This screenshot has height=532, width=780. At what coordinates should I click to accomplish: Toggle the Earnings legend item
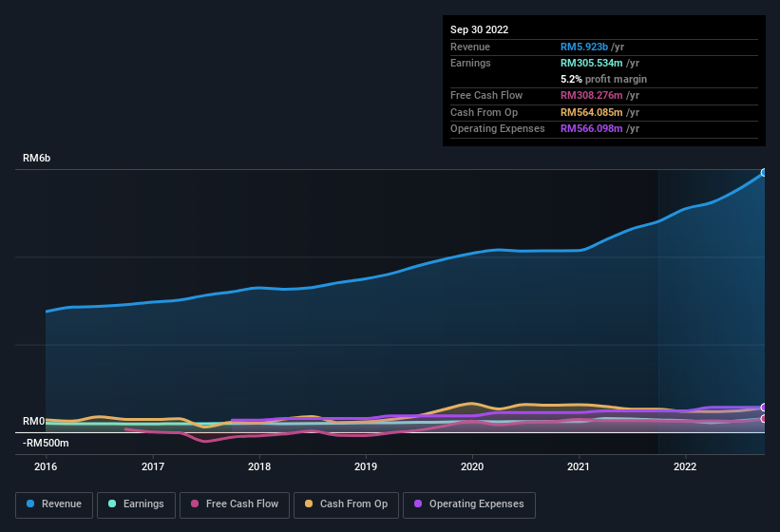(136, 504)
